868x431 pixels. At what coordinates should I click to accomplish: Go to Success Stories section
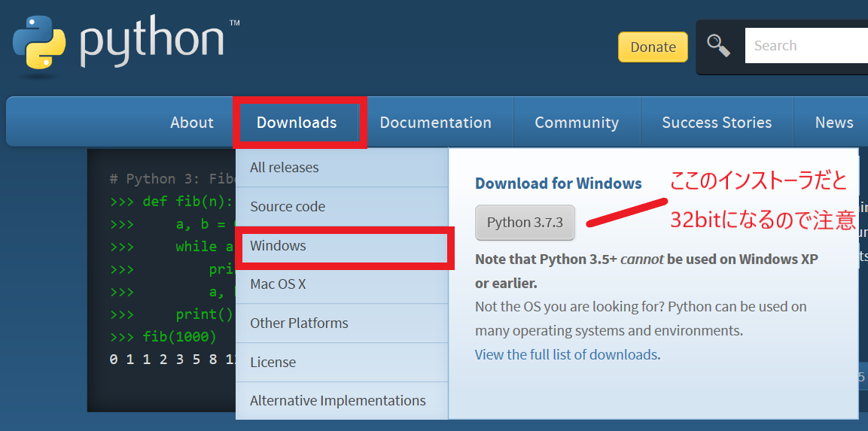[717, 123]
